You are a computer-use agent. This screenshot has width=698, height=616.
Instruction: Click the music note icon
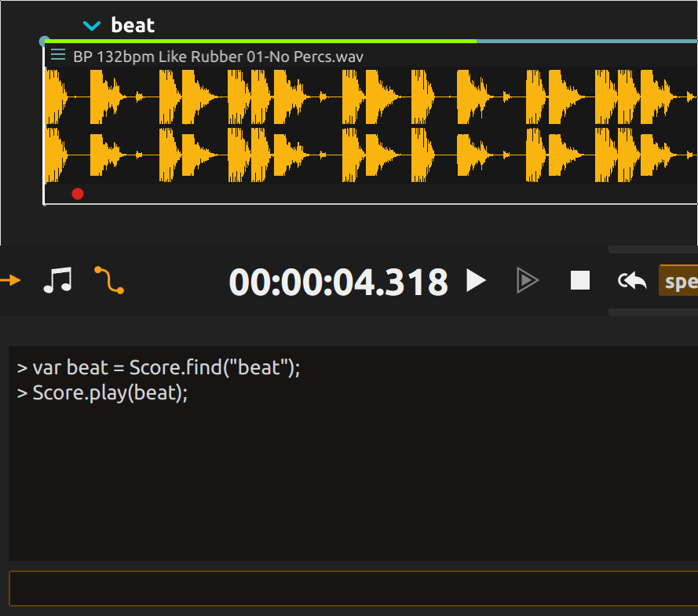click(57, 279)
